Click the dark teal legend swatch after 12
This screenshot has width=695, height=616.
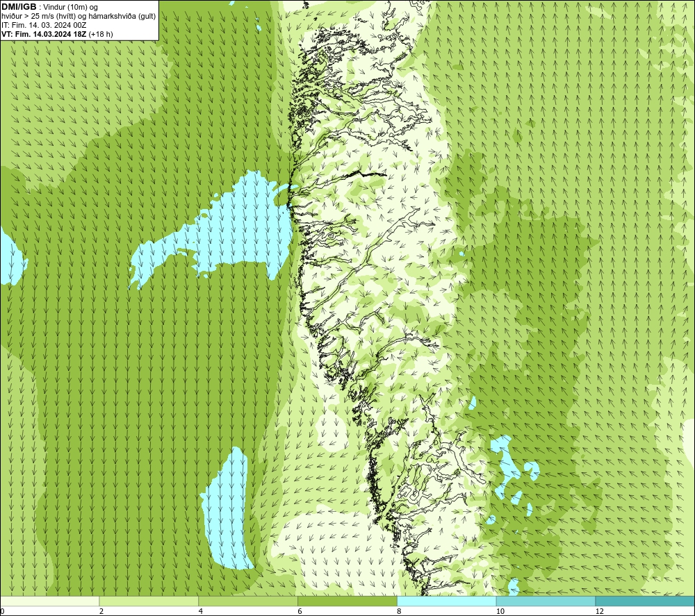pyautogui.click(x=645, y=601)
